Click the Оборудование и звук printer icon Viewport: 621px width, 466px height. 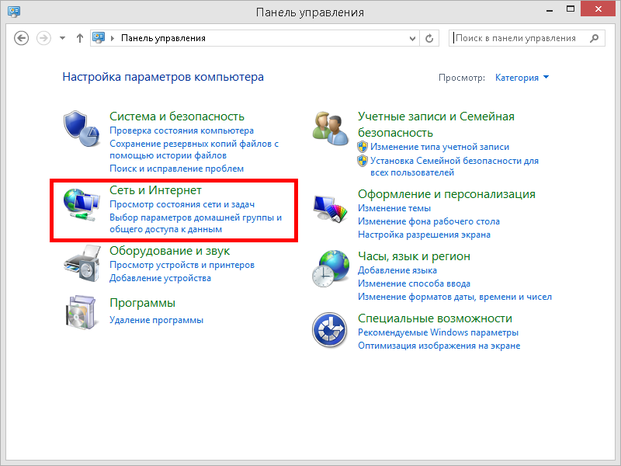click(x=81, y=263)
